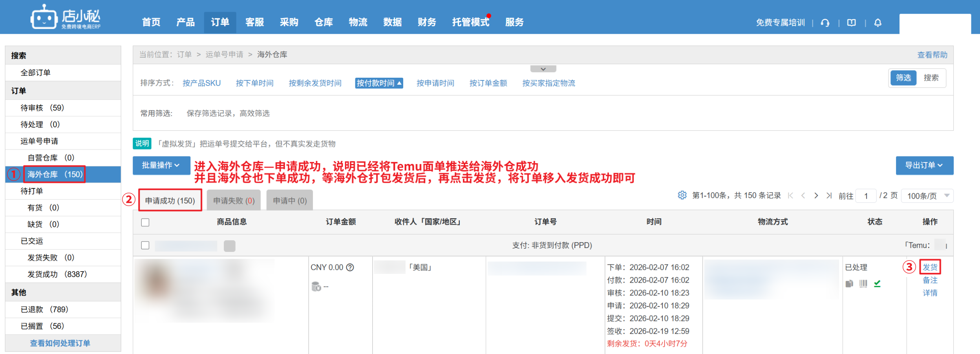
Task: Switch to the 申请失败 tab
Action: tap(234, 201)
